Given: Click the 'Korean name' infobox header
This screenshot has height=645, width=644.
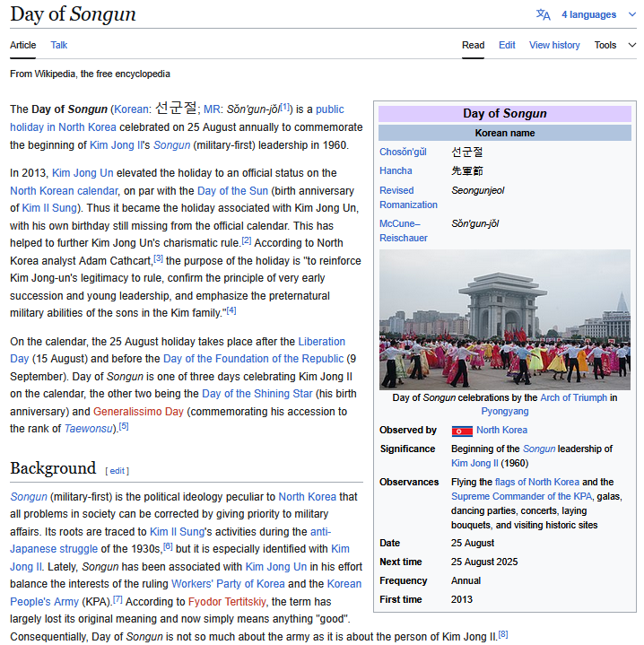Looking at the screenshot, I should pyautogui.click(x=505, y=133).
